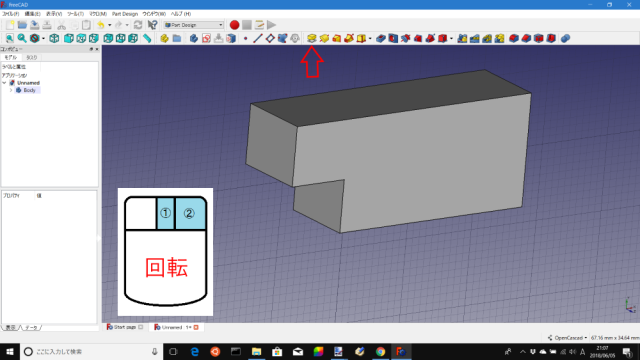Click Create new sketch icon
640x360 pixels.
206,38
